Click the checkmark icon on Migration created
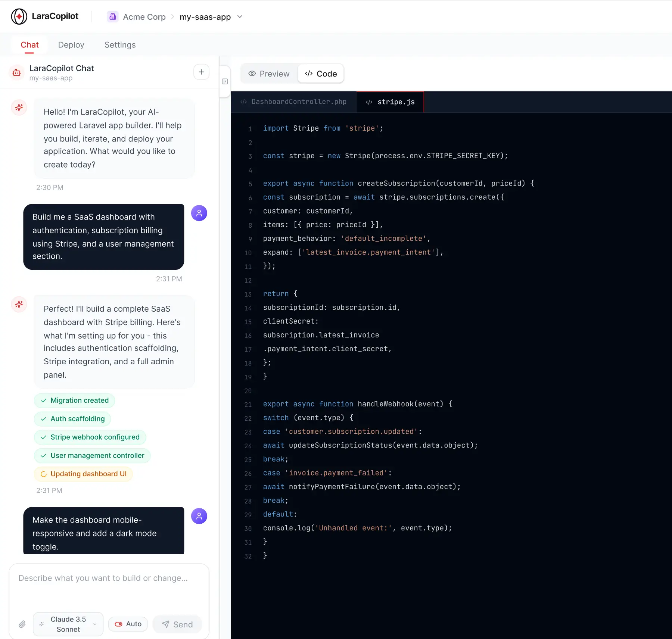This screenshot has width=672, height=639. pyautogui.click(x=44, y=400)
